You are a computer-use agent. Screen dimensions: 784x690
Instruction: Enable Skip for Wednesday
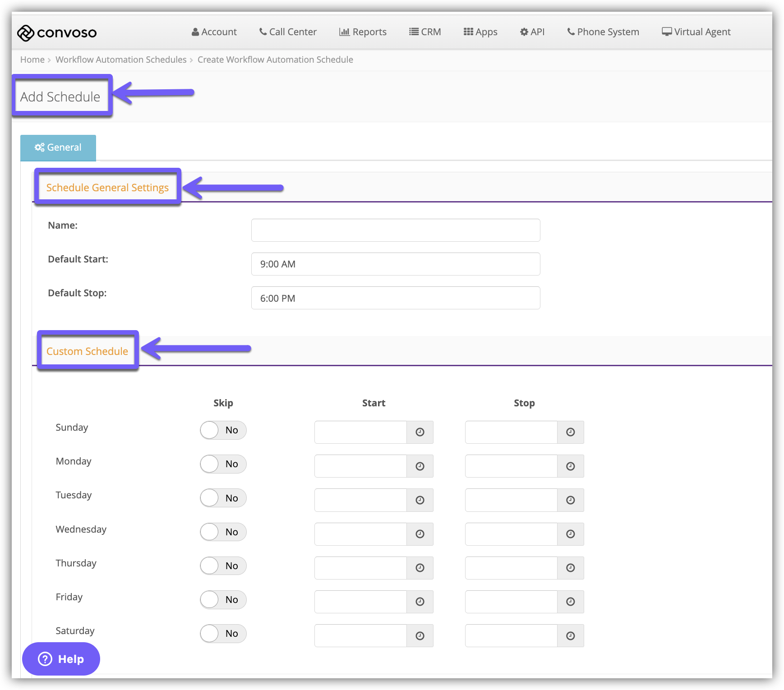pyautogui.click(x=223, y=532)
